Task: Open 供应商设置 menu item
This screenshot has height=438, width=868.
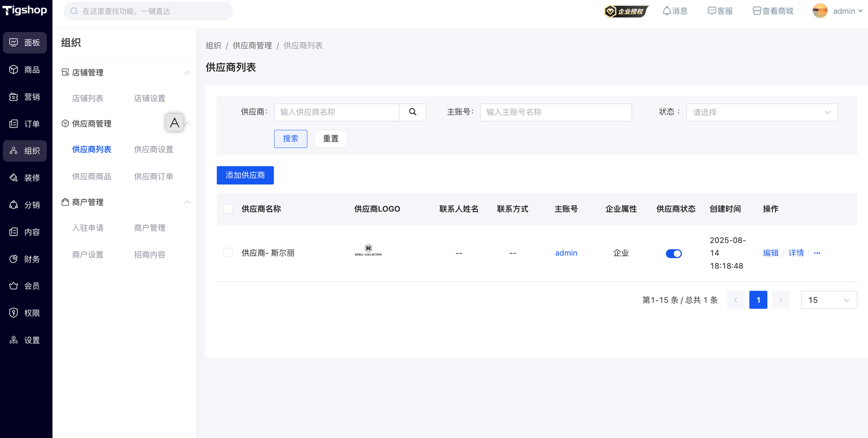Action: (x=154, y=150)
